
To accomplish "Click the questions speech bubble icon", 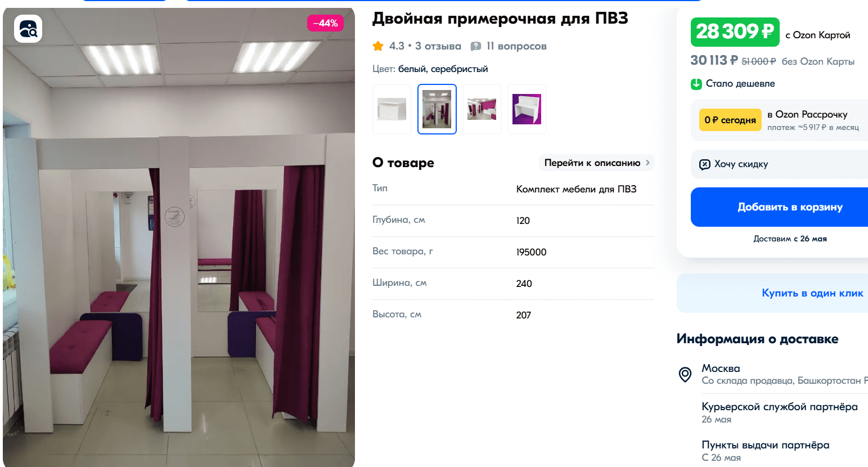I will [x=476, y=46].
